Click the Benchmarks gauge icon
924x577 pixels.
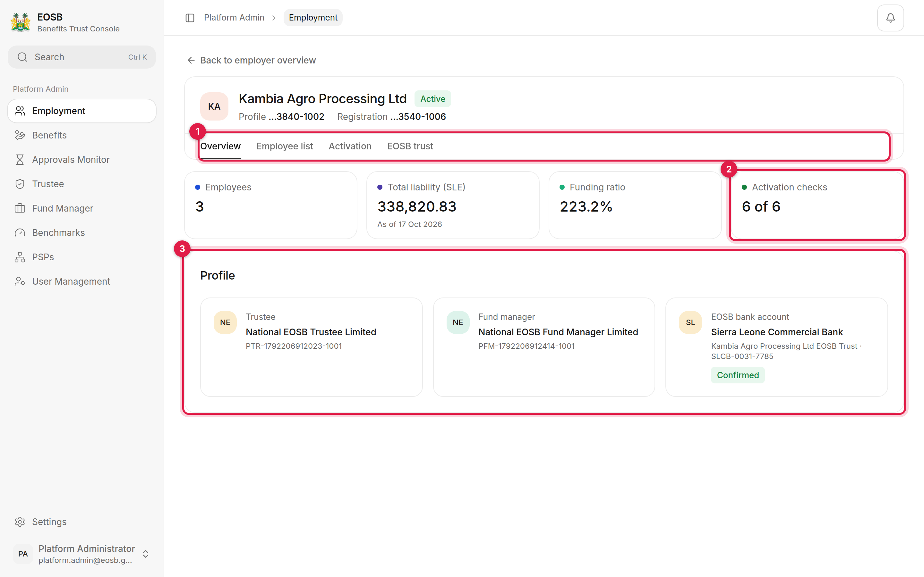coord(20,233)
